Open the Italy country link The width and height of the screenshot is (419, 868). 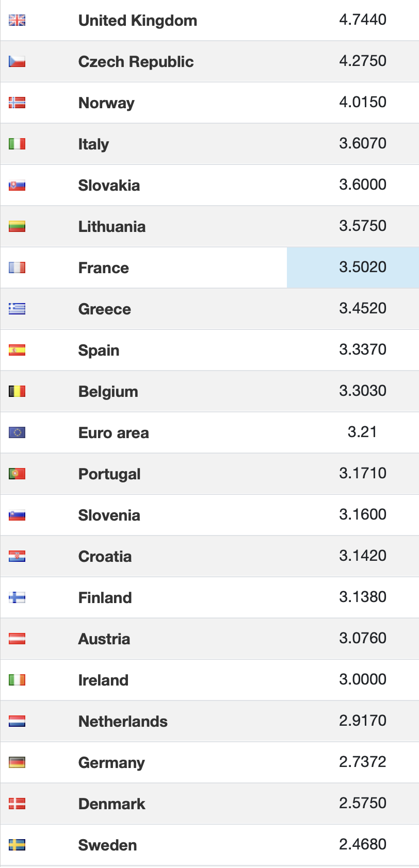click(x=93, y=144)
